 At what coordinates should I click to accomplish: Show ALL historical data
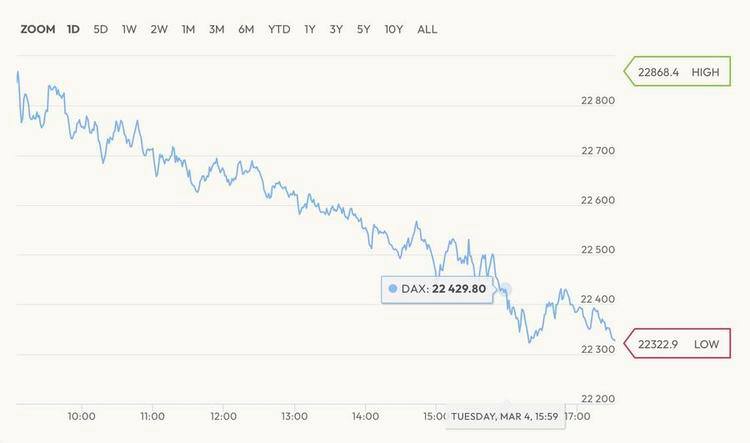[x=427, y=29]
